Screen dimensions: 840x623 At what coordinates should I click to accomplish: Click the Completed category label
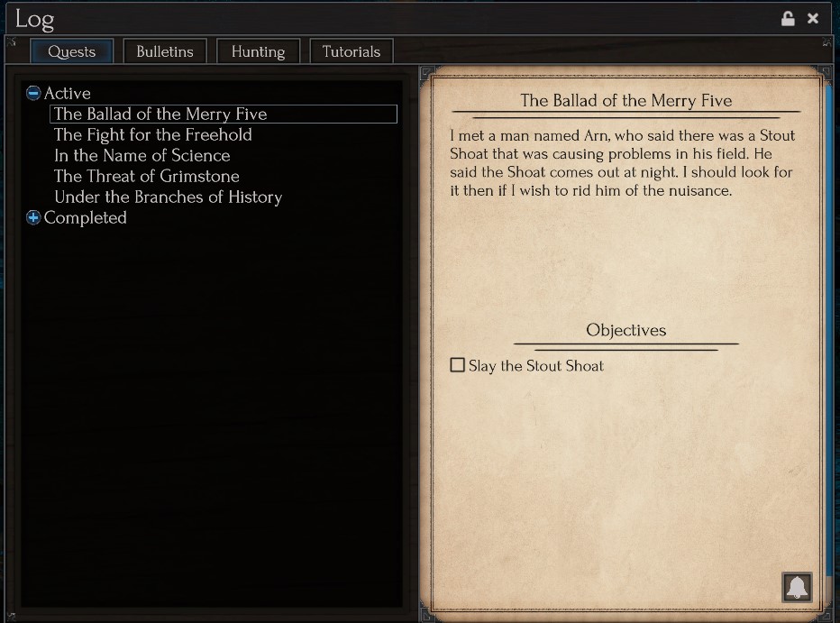click(86, 218)
